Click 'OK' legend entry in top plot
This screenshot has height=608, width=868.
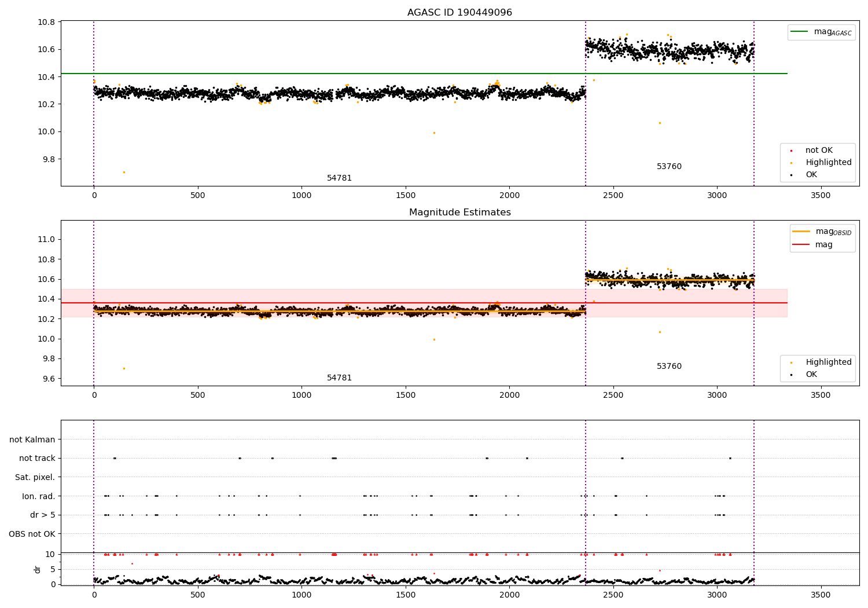pyautogui.click(x=804, y=175)
